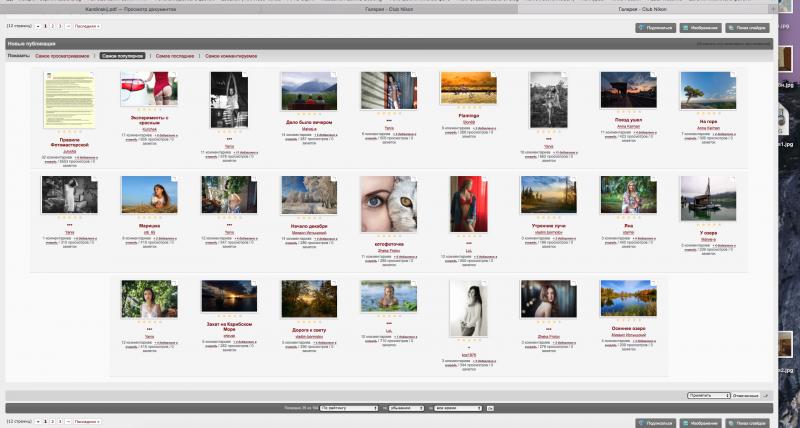Go to next page arrow in upper pagination

point(68,26)
